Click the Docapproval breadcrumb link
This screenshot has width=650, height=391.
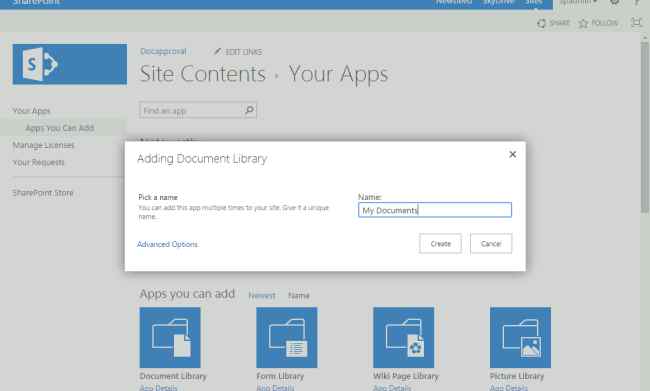point(163,51)
